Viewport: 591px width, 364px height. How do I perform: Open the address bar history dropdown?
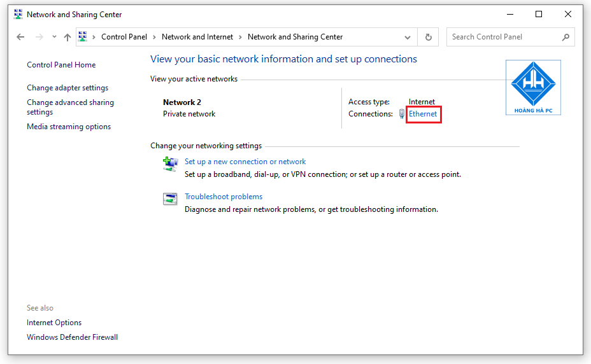[408, 38]
